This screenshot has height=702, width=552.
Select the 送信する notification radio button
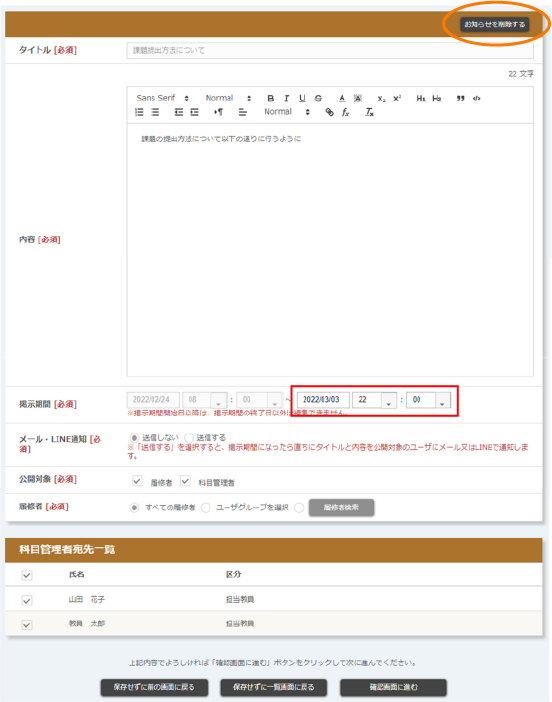click(189, 437)
